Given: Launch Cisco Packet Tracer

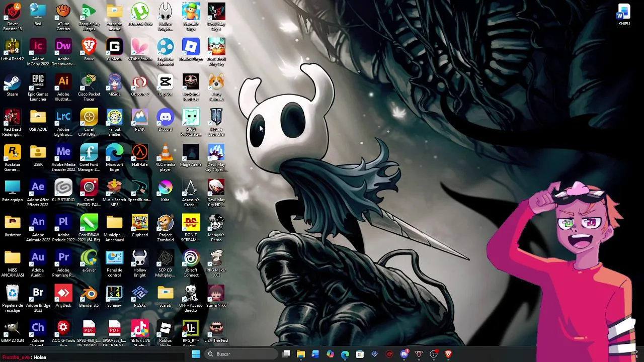Looking at the screenshot, I should 89,87.
